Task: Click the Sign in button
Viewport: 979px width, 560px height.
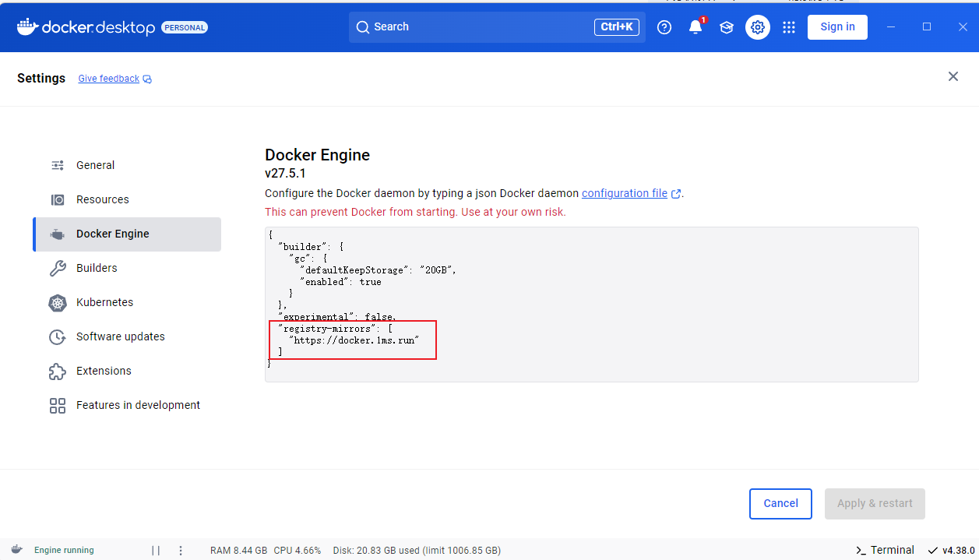Action: (x=837, y=26)
